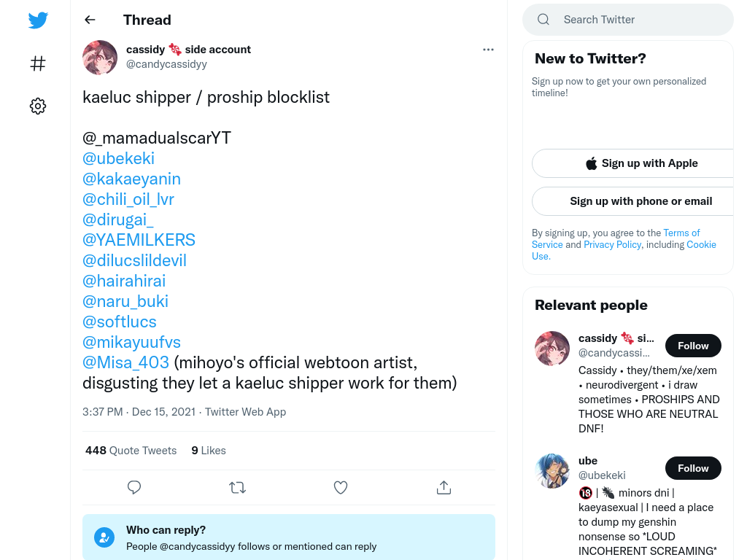Viewport: 747px width, 560px height.
Task: Open Explore via the hashtag icon
Action: point(38,63)
